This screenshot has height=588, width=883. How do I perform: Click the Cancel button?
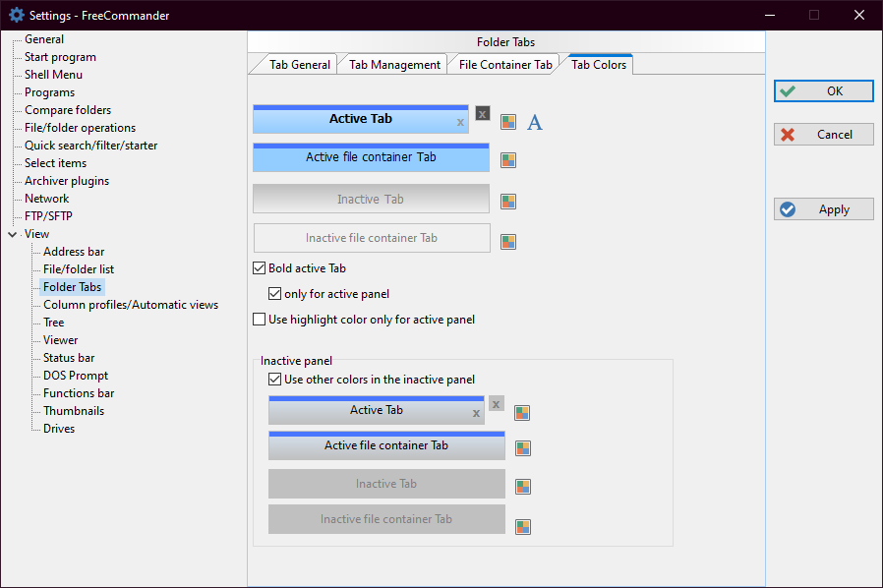tap(823, 135)
